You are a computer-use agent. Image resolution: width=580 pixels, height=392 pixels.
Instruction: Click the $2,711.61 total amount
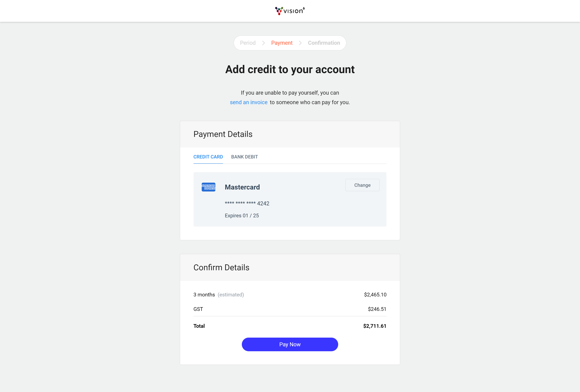click(x=375, y=326)
